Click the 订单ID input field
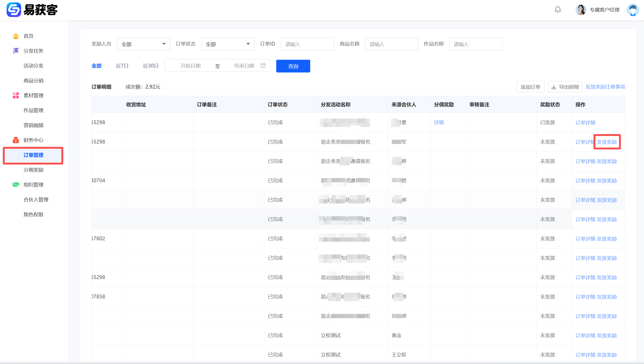Screen dimensions: 644x364 pyautogui.click(x=307, y=44)
